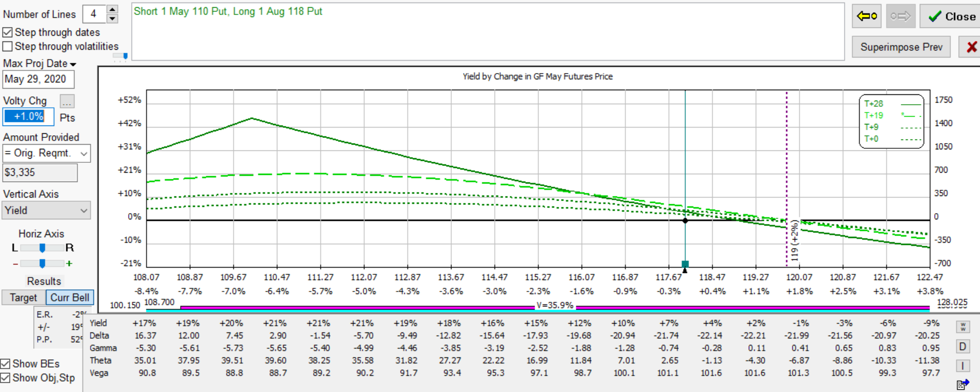
Task: Click the P.P. results row
Action: click(x=61, y=340)
